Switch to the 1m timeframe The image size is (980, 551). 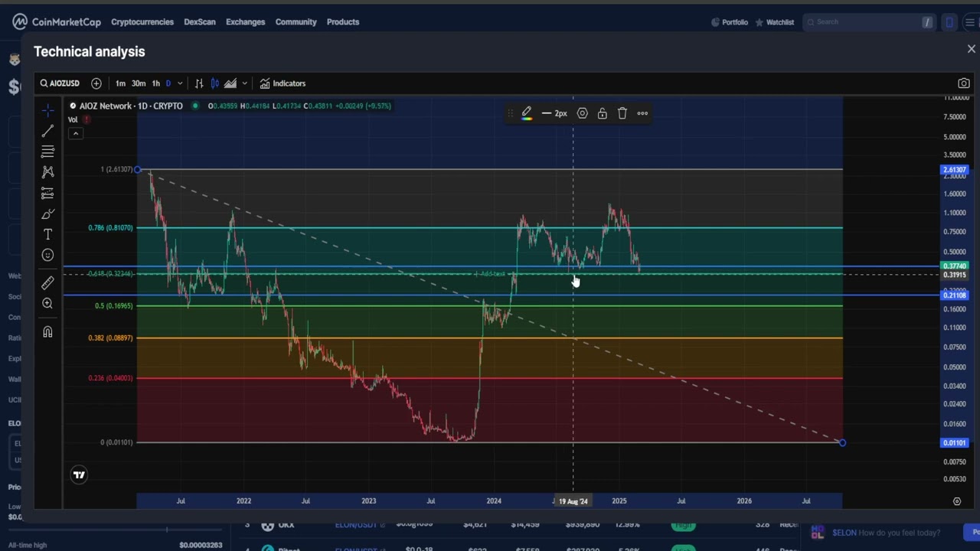click(120, 83)
